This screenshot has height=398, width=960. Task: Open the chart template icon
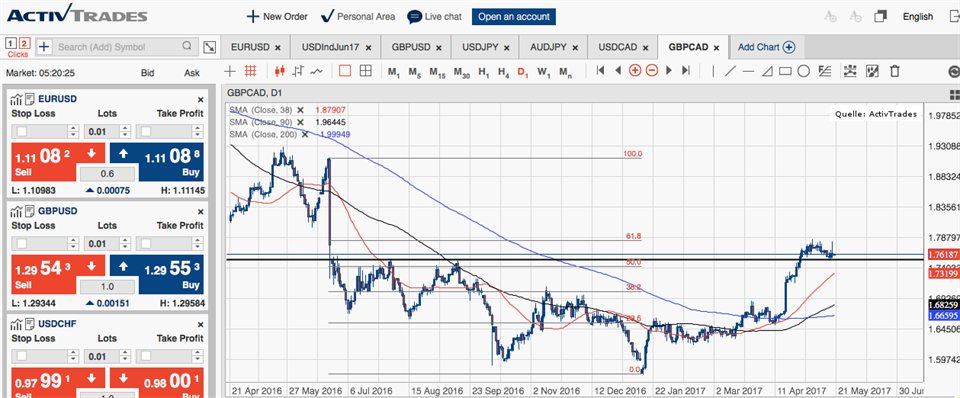click(872, 71)
